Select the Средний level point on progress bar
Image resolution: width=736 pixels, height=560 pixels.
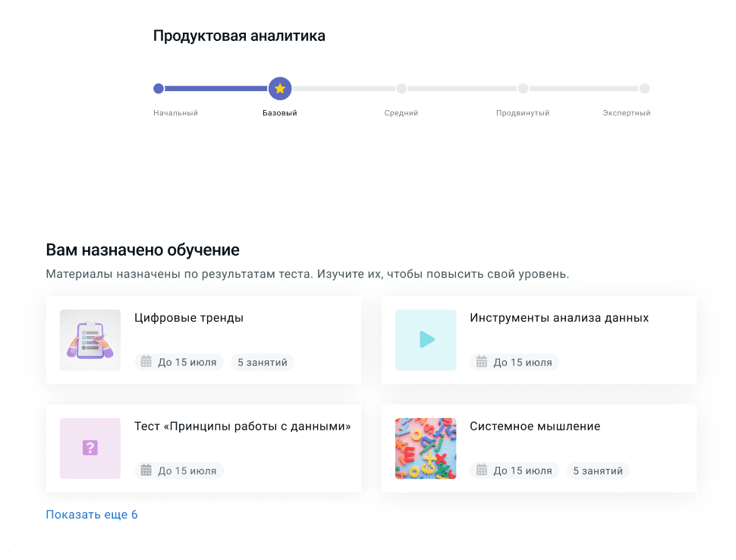401,88
